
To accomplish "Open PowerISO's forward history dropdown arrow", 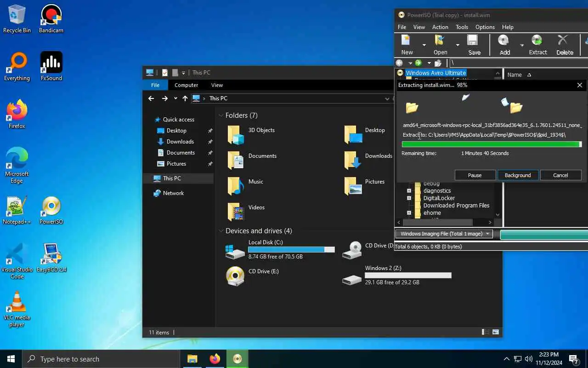I will tap(429, 63).
